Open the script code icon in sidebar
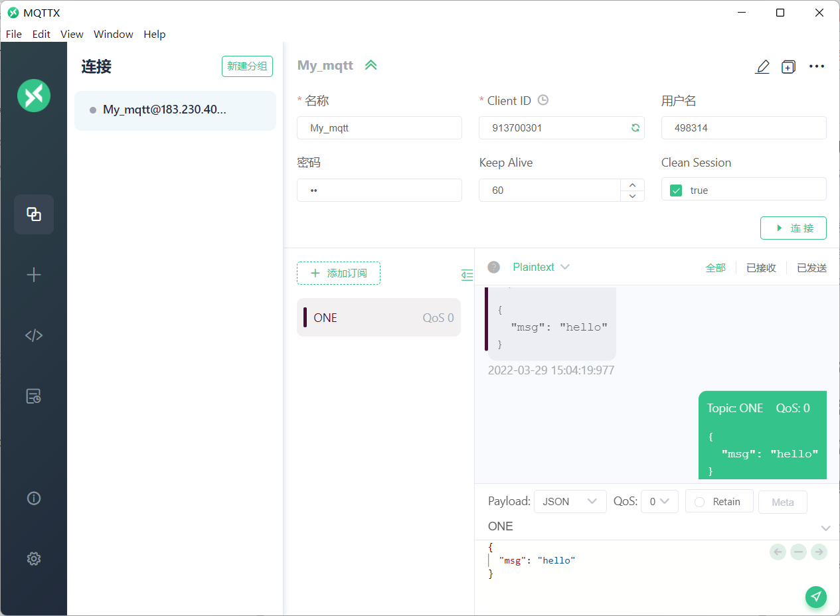840x616 pixels. click(x=34, y=335)
